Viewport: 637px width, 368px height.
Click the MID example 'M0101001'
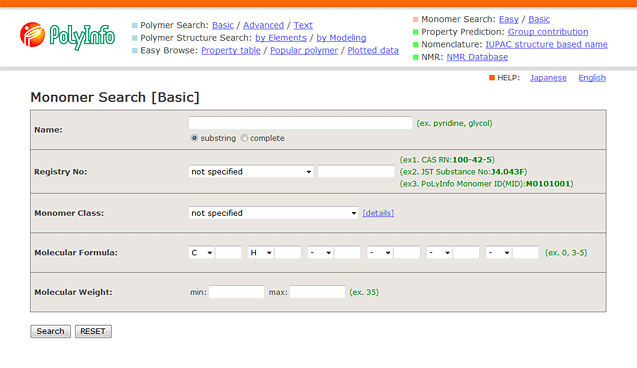point(548,184)
